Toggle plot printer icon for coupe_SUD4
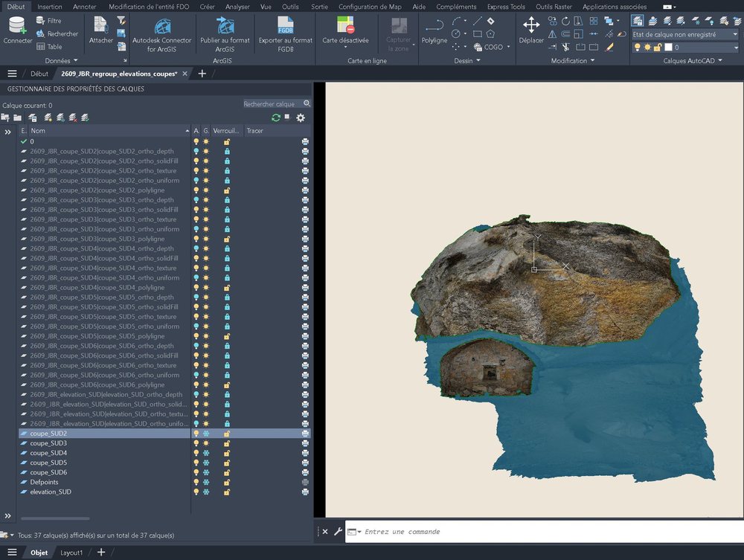This screenshot has height=560, width=744. click(x=305, y=453)
